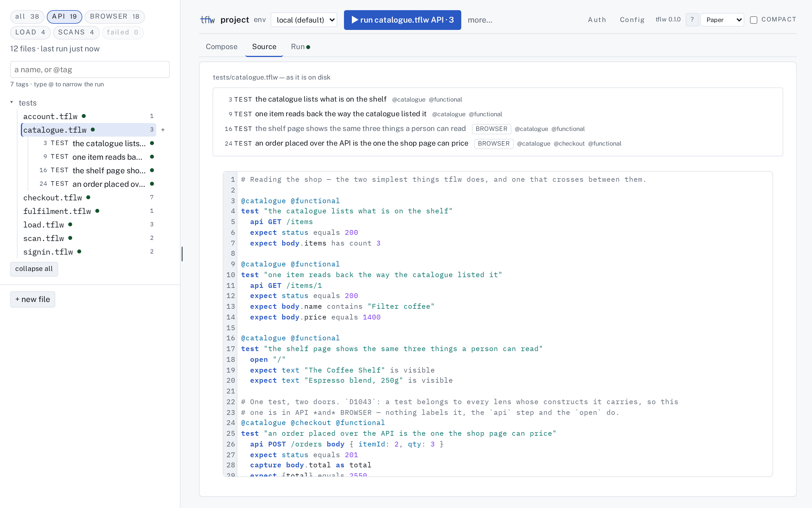Image resolution: width=812 pixels, height=508 pixels.
Task: Run catalogue.tflw API tests button
Action: [402, 20]
